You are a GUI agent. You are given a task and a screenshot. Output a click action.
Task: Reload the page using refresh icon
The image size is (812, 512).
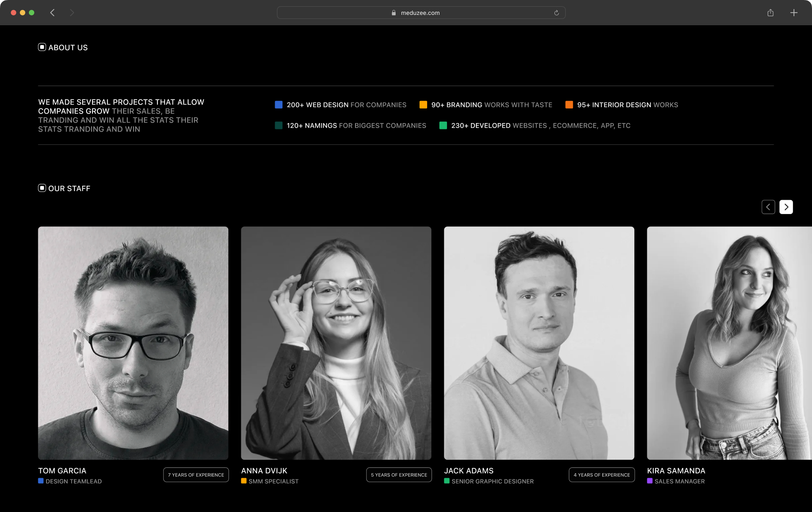pyautogui.click(x=556, y=13)
